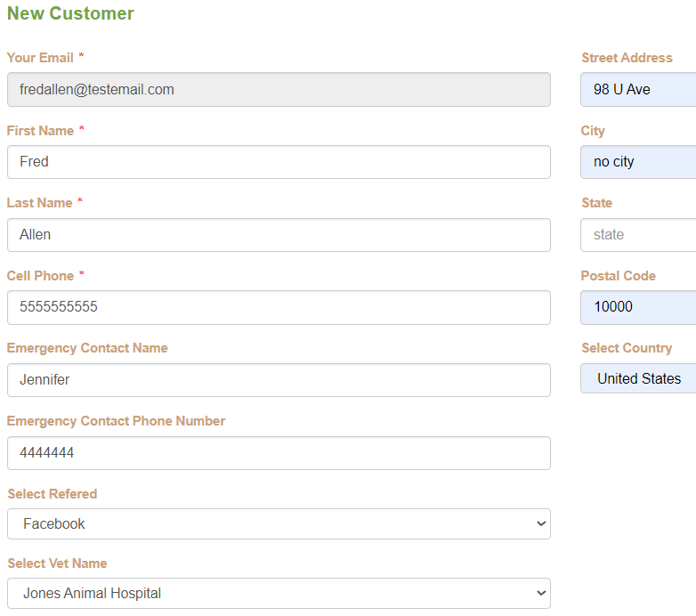Focus the City field containing no city
Screen dimensions: 696x616
tap(638, 162)
